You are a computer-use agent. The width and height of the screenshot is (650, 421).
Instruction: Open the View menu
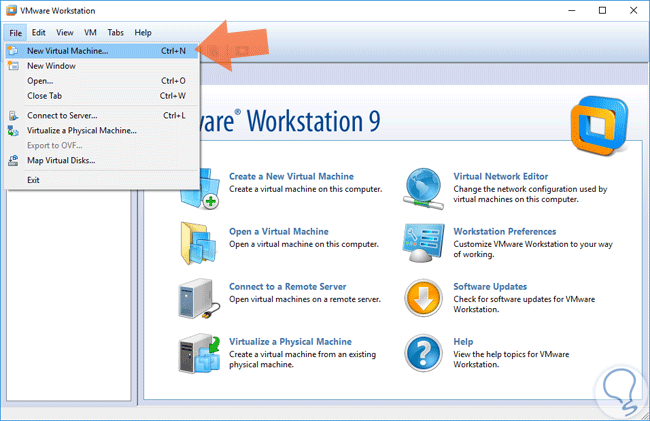point(65,32)
